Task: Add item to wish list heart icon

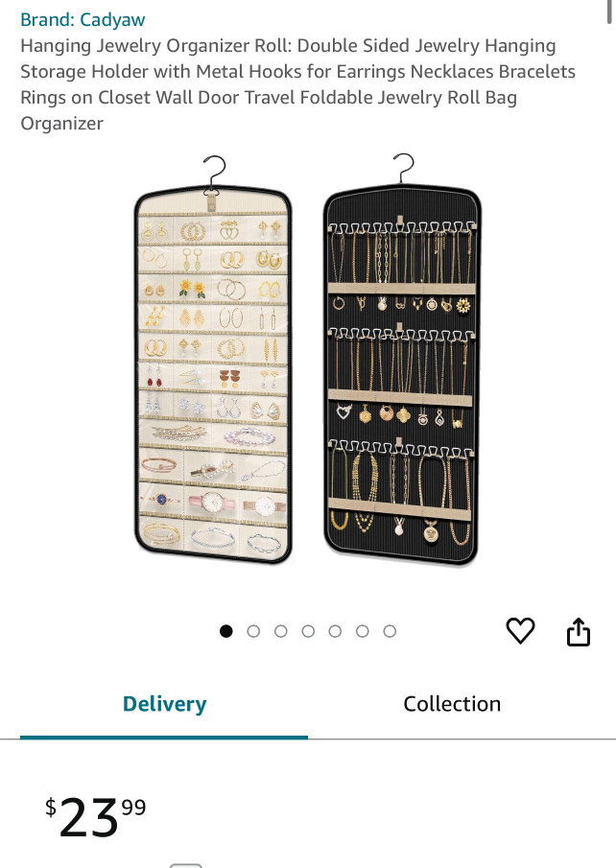Action: 520,630
